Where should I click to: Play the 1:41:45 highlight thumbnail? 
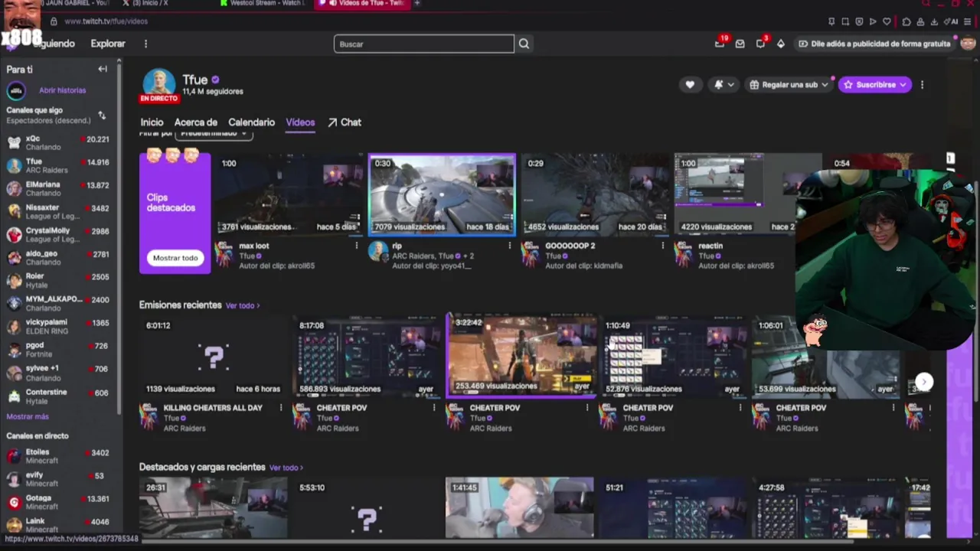519,508
